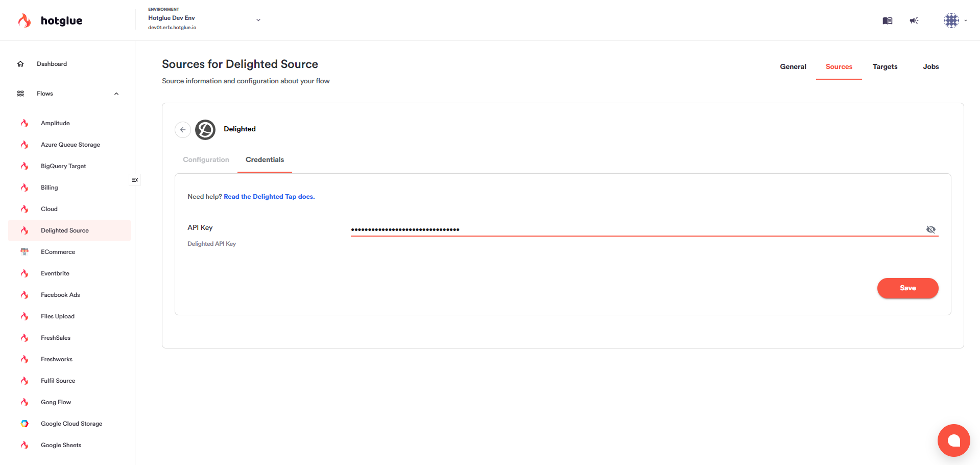Open the Eventbrite flow label
This screenshot has height=465, width=980.
pyautogui.click(x=55, y=273)
